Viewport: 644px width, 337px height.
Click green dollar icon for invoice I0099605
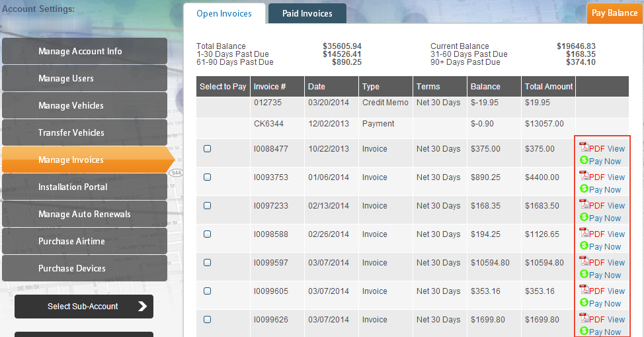click(x=584, y=302)
